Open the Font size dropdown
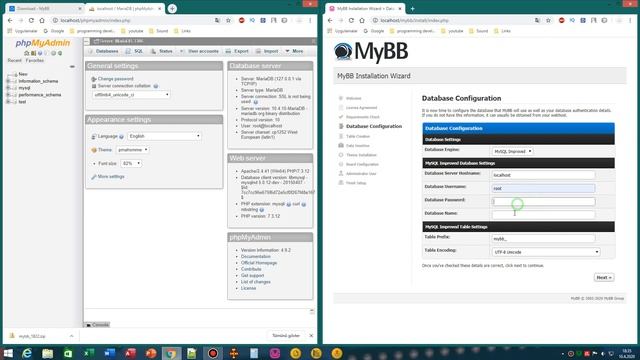This screenshot has height=360, width=640. pos(131,163)
